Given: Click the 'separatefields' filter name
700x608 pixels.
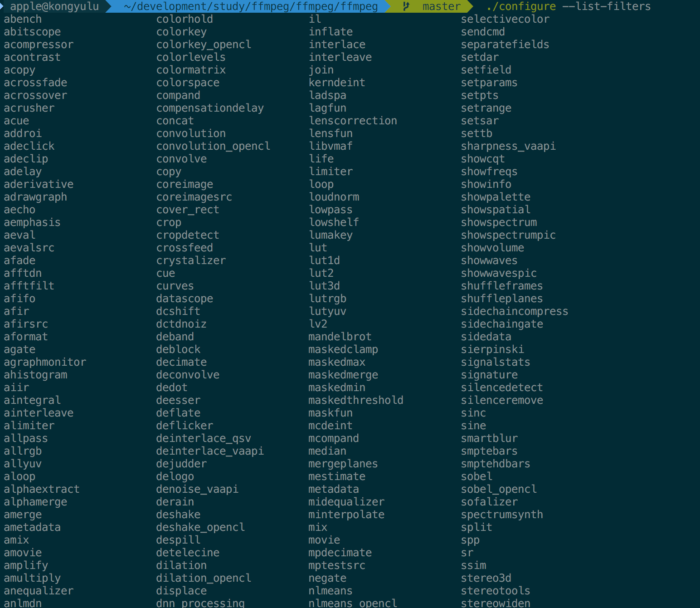Looking at the screenshot, I should (x=505, y=44).
